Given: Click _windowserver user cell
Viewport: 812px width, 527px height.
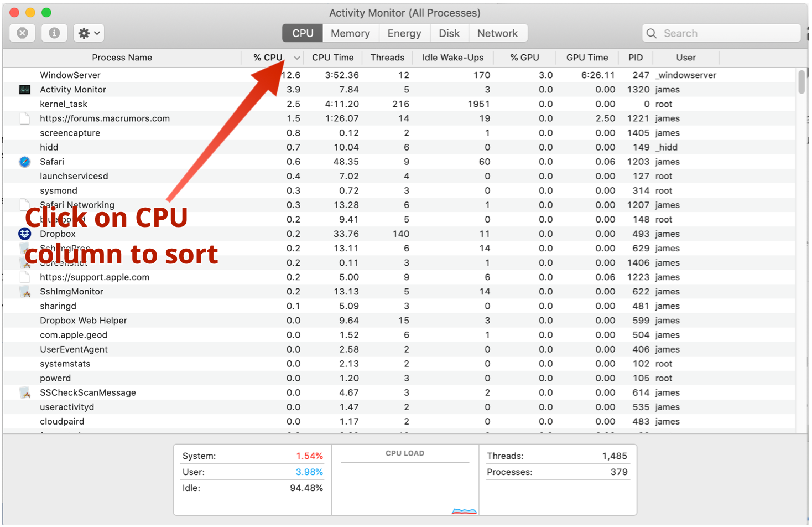Looking at the screenshot, I should coord(686,75).
